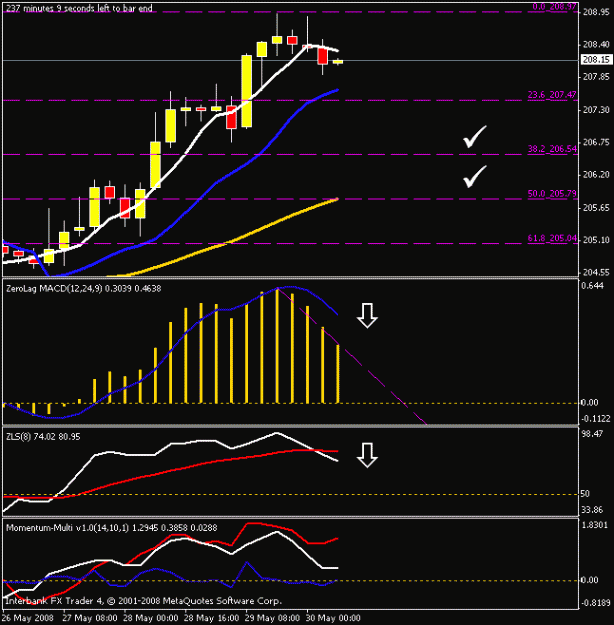The width and height of the screenshot is (614, 625).
Task: Click the latest small yellow candle at 208.15
Action: pos(338,62)
